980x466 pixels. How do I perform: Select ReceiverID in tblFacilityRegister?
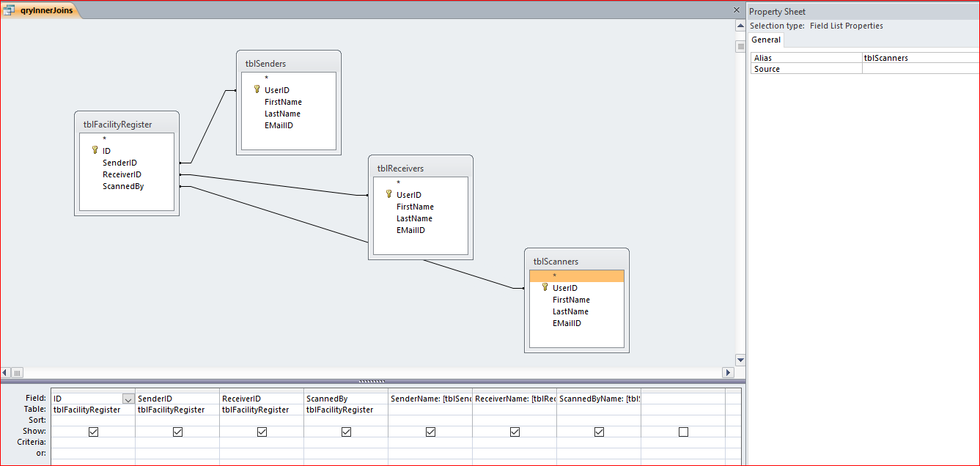[x=122, y=174]
